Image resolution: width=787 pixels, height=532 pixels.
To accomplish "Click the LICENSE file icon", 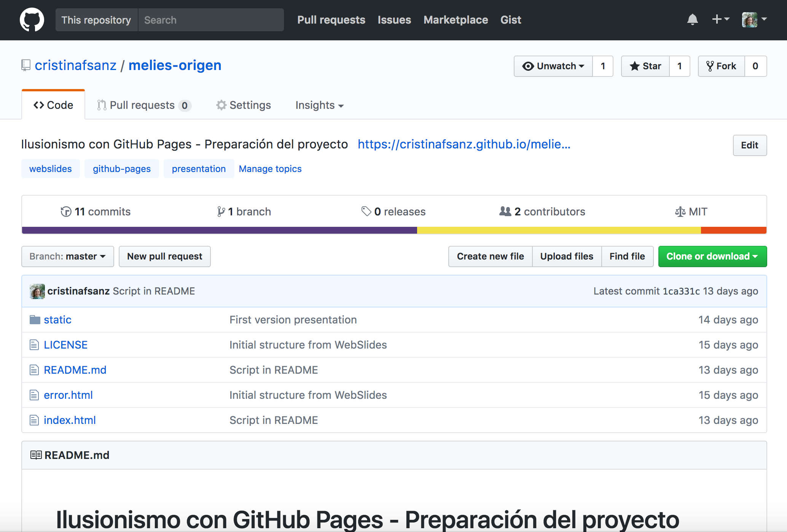I will 34,345.
